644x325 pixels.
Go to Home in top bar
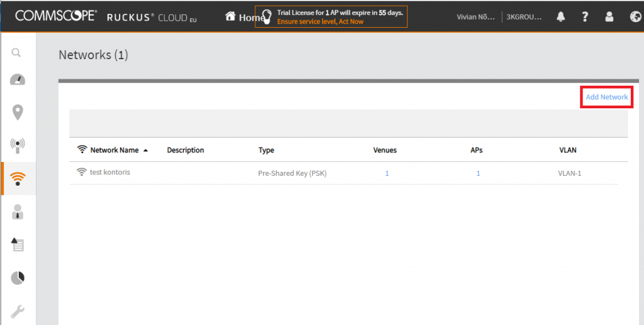pyautogui.click(x=245, y=18)
